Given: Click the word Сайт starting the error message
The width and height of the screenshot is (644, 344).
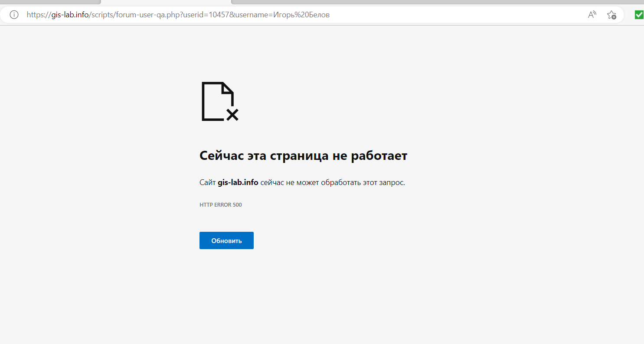Looking at the screenshot, I should (207, 182).
